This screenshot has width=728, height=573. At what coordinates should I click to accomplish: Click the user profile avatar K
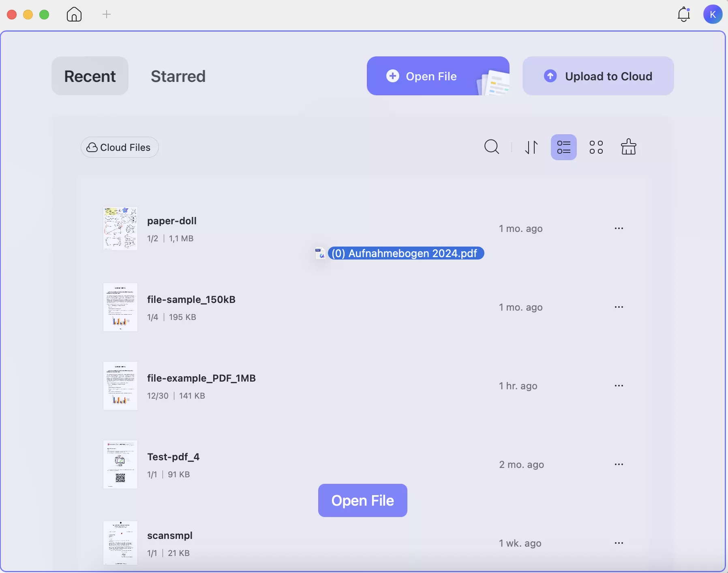[x=713, y=14]
